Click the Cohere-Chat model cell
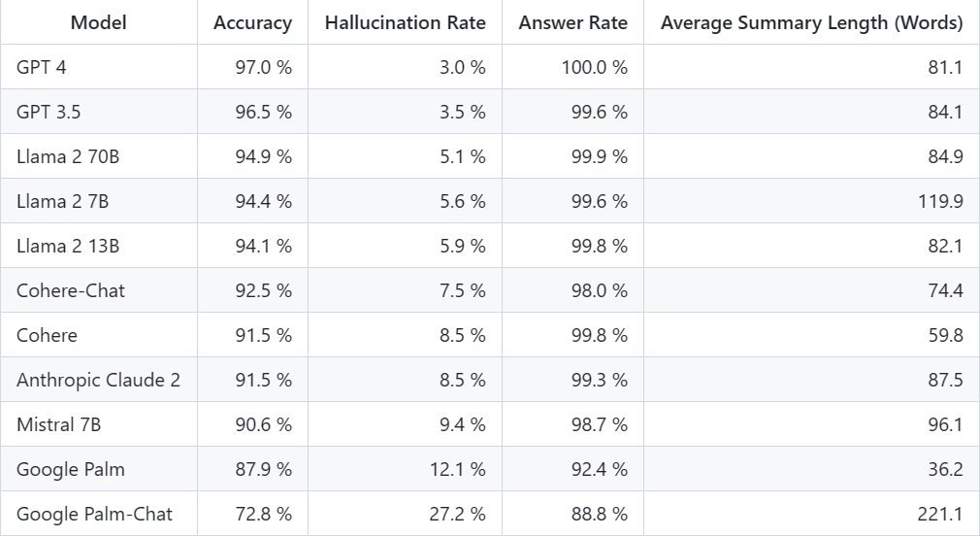This screenshot has height=537, width=980. (99, 290)
